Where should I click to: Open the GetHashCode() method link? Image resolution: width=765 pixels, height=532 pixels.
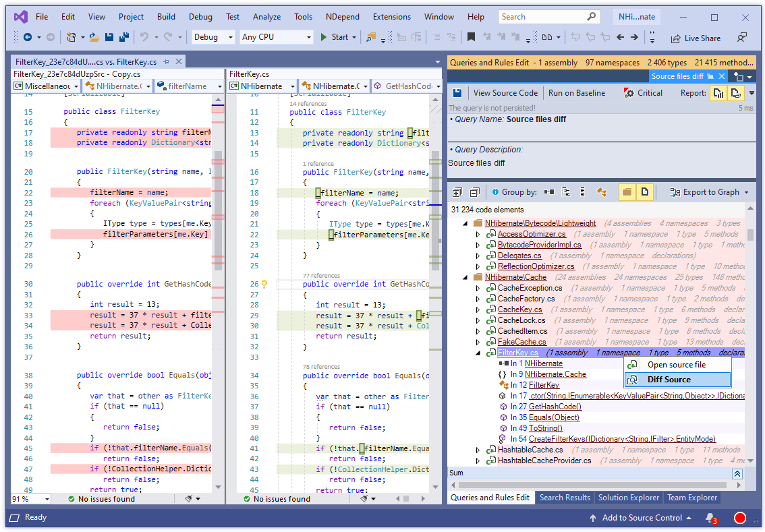[555, 406]
